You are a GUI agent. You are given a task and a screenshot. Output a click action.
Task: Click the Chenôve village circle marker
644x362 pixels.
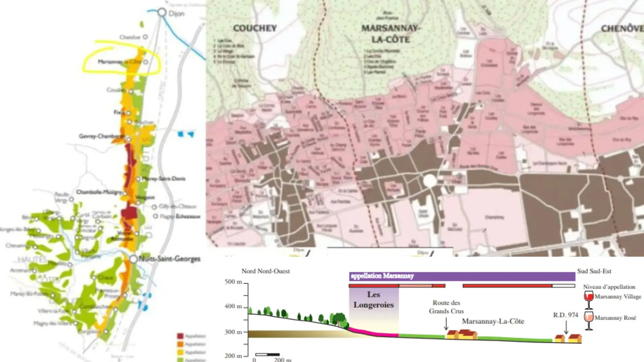[x=145, y=37]
